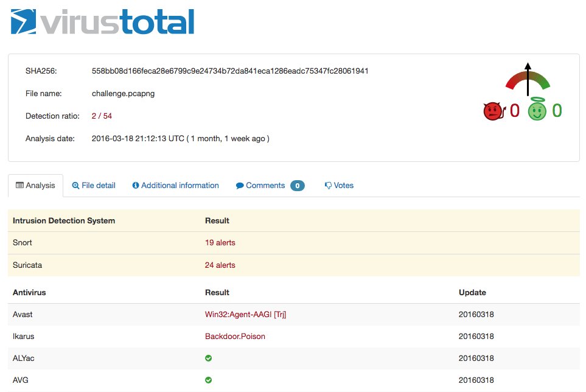Click the VirusTotal logo

pos(102,22)
